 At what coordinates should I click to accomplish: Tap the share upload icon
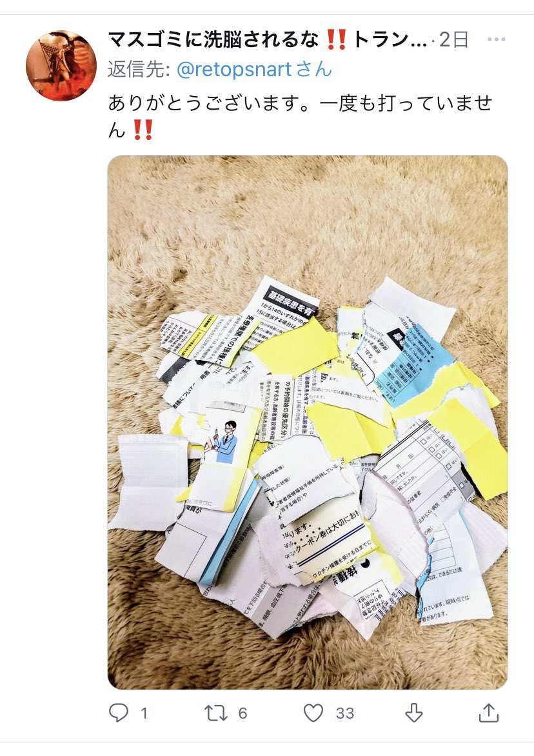click(488, 713)
